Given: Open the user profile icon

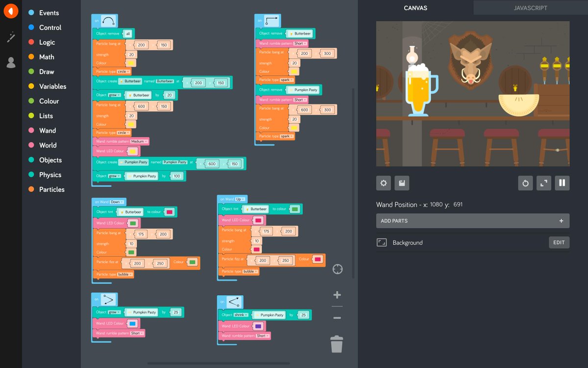Looking at the screenshot, I should pos(11,62).
